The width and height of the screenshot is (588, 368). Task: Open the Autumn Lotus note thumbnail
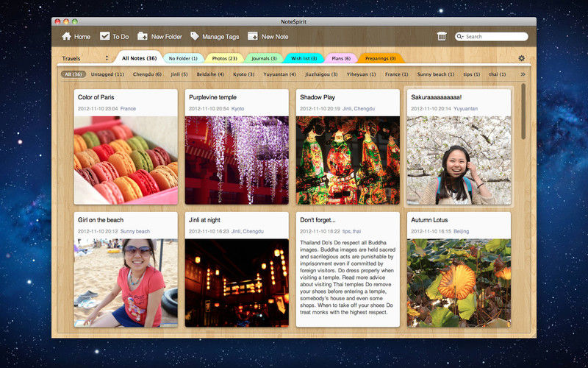coord(459,283)
